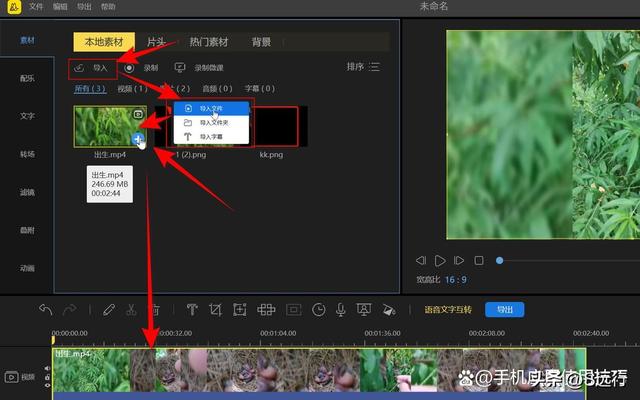The image size is (640, 400).
Task: Click the record 录制 circle icon
Action: coord(129,68)
